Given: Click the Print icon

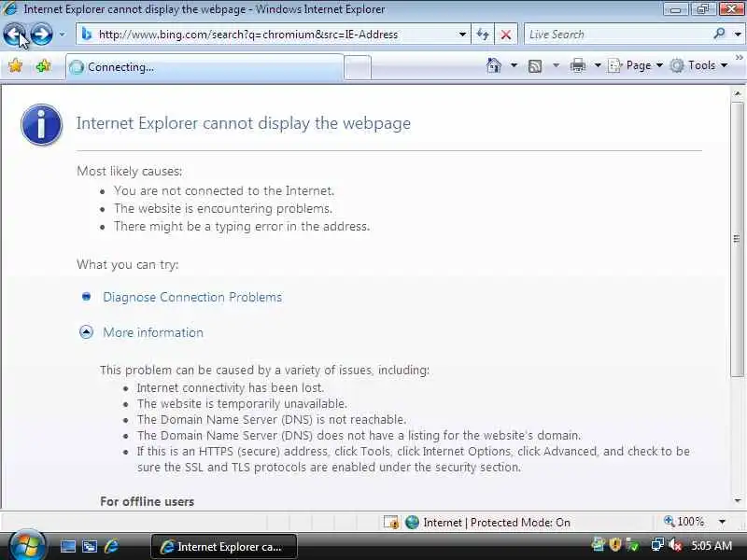Looking at the screenshot, I should 578,65.
